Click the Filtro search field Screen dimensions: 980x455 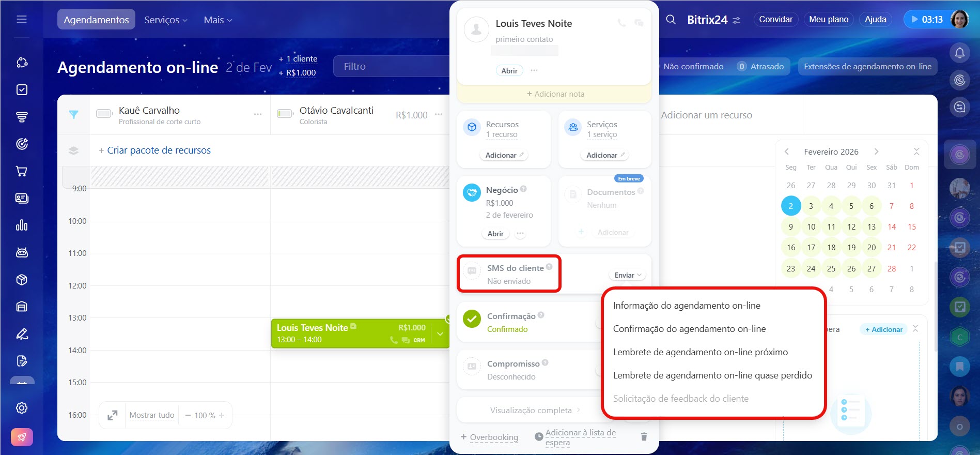coord(390,67)
